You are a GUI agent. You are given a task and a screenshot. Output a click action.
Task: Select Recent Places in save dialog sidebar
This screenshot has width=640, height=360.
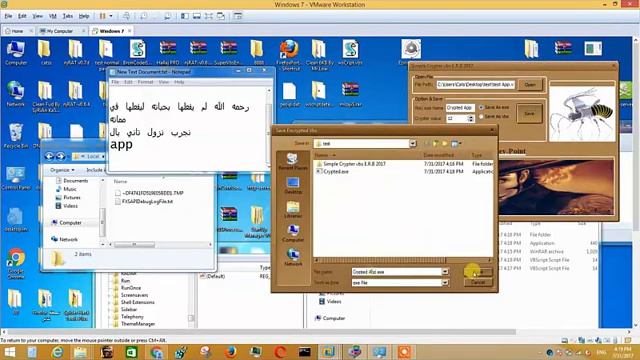[292, 162]
